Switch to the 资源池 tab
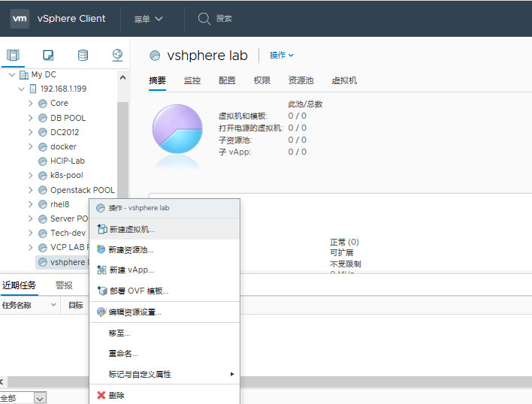 (x=301, y=80)
